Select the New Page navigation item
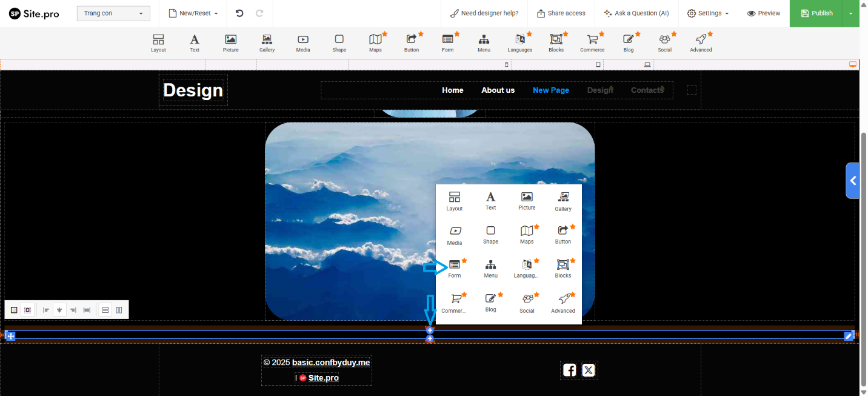 click(550, 90)
